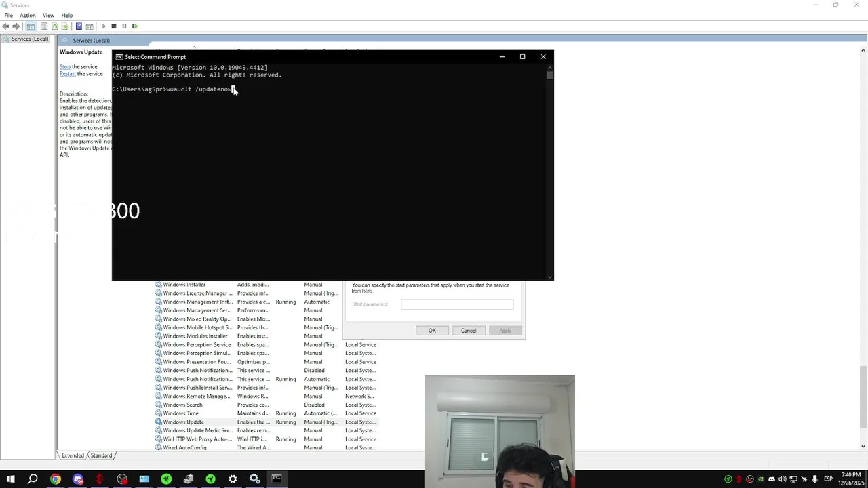Click the Forward arrow in Services toolbar
868x488 pixels.
(x=16, y=26)
